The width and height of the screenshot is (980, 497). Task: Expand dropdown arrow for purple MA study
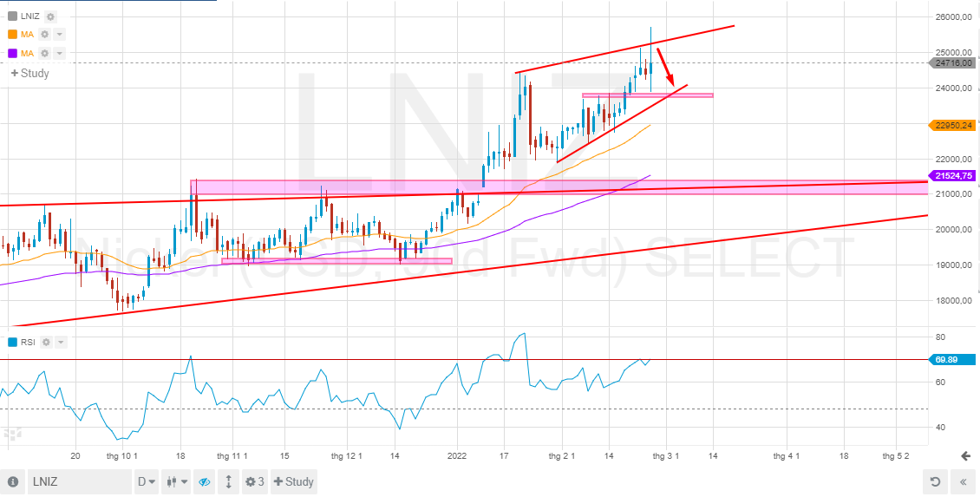(60, 54)
